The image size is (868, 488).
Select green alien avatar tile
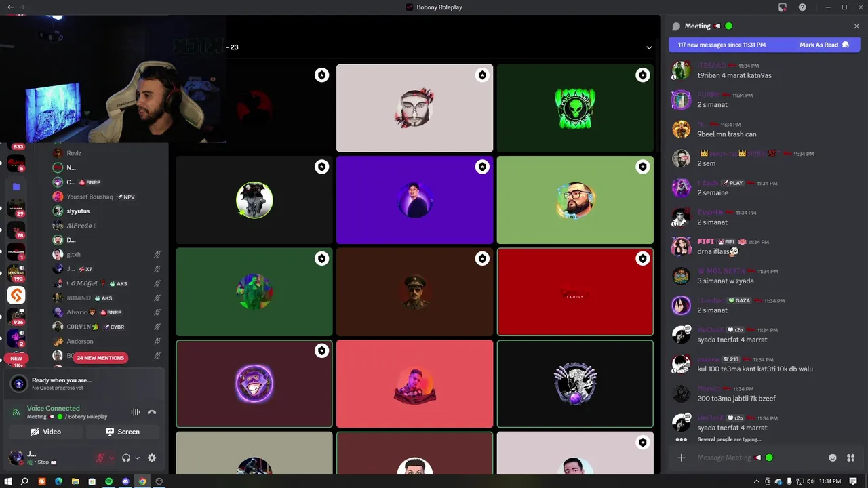(575, 108)
